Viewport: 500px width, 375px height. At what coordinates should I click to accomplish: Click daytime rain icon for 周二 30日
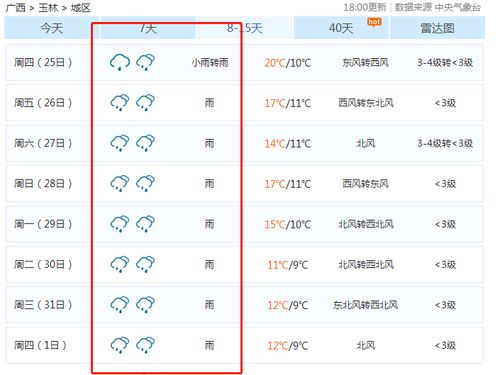(x=120, y=264)
